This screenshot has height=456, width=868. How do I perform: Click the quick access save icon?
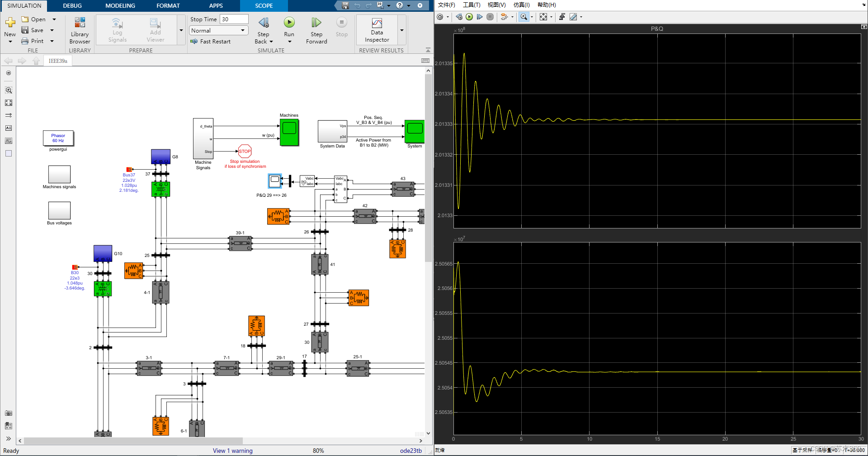tap(345, 5)
